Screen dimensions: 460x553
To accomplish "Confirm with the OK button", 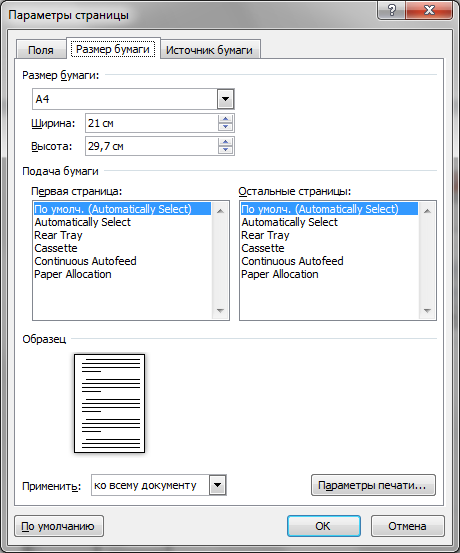I will click(323, 526).
